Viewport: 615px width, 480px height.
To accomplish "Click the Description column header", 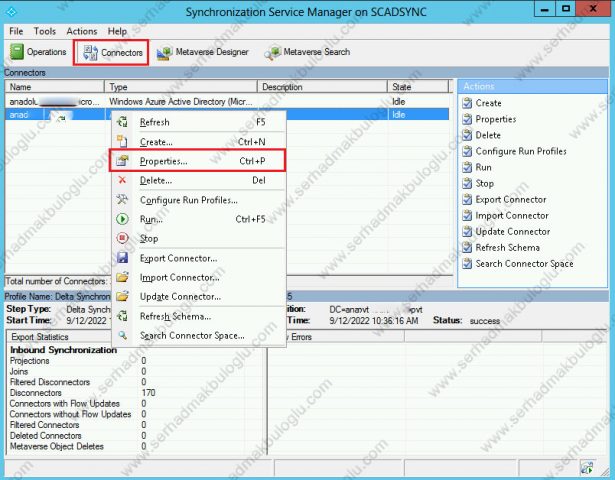I will pyautogui.click(x=322, y=87).
